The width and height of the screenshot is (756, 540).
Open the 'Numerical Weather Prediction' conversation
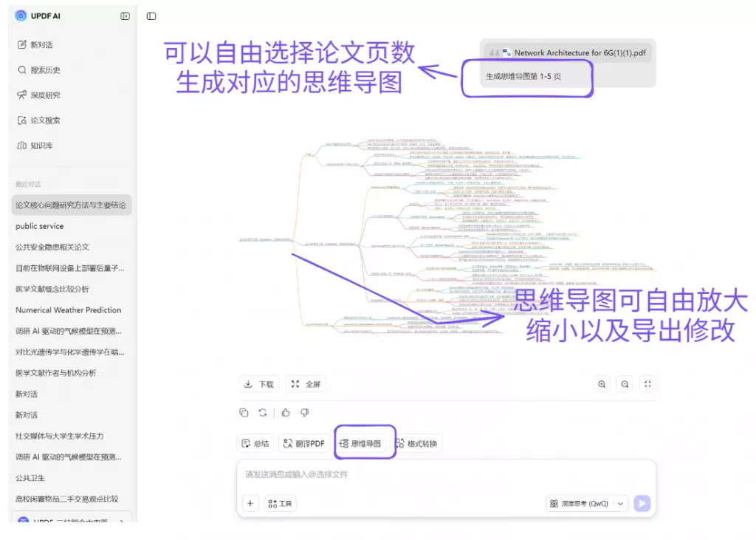[69, 310]
